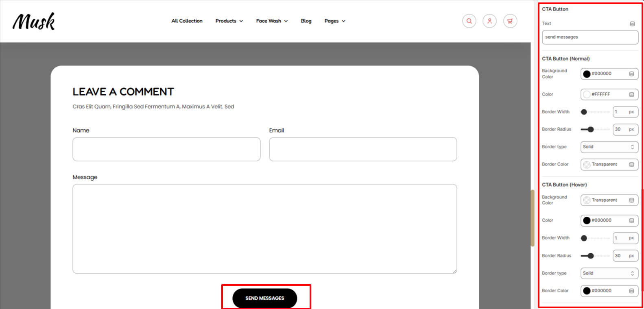Viewport: 644px width, 309px height.
Task: Pick Normal Color white swatch
Action: click(x=587, y=94)
